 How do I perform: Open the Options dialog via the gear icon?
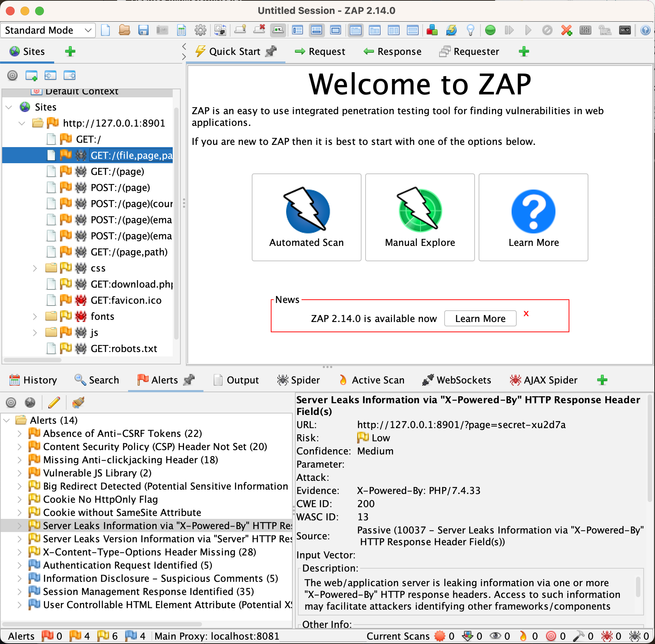tap(200, 30)
